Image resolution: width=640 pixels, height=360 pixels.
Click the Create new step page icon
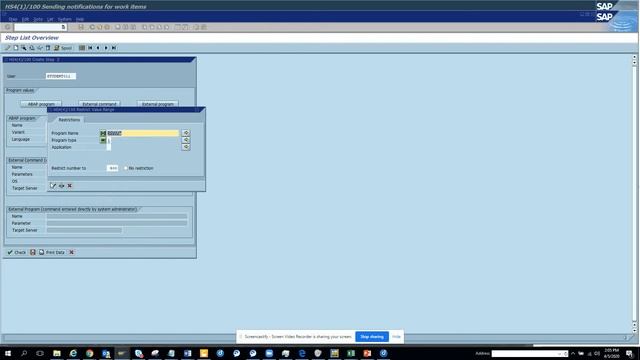(x=16, y=48)
